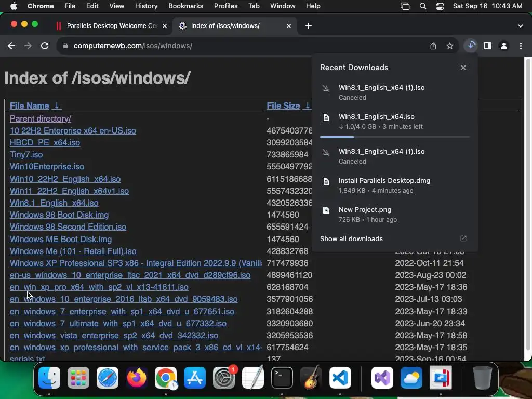Open Launchpad from the Dock
This screenshot has height=399, width=532.
[78, 377]
